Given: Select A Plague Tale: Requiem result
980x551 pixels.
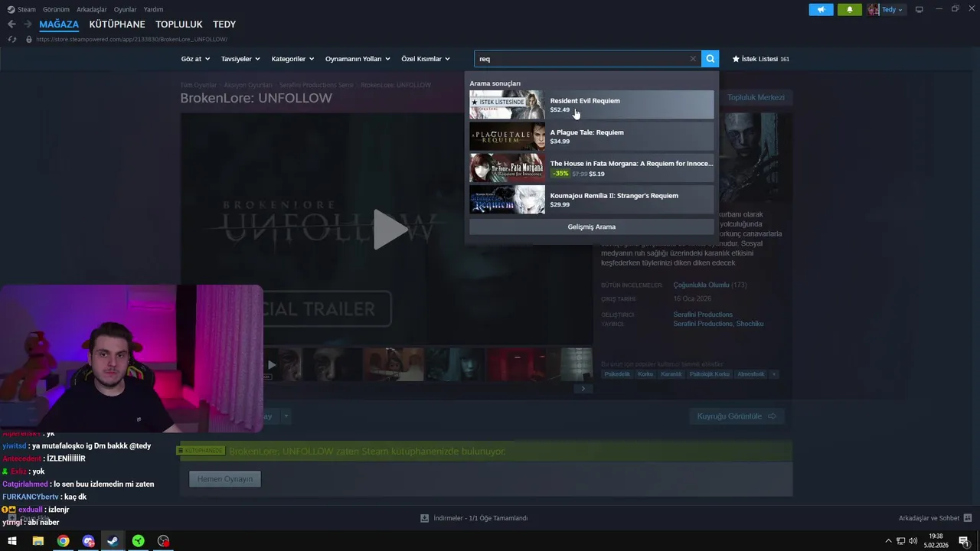Looking at the screenshot, I should click(x=591, y=136).
